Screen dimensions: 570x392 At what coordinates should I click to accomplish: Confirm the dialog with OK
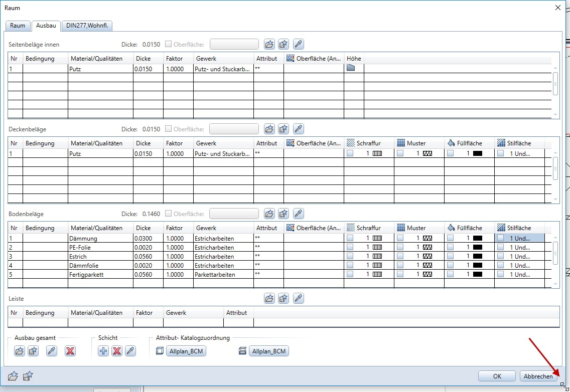pyautogui.click(x=497, y=376)
